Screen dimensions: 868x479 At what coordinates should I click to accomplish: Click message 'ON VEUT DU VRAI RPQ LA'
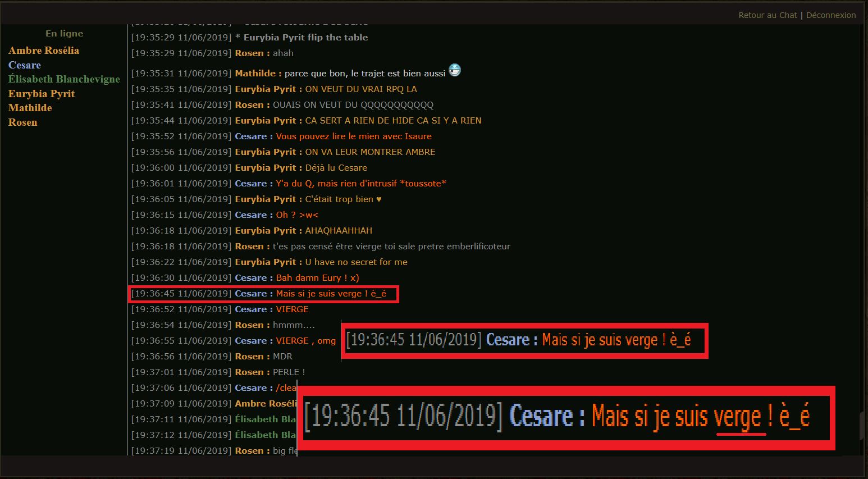coord(361,89)
